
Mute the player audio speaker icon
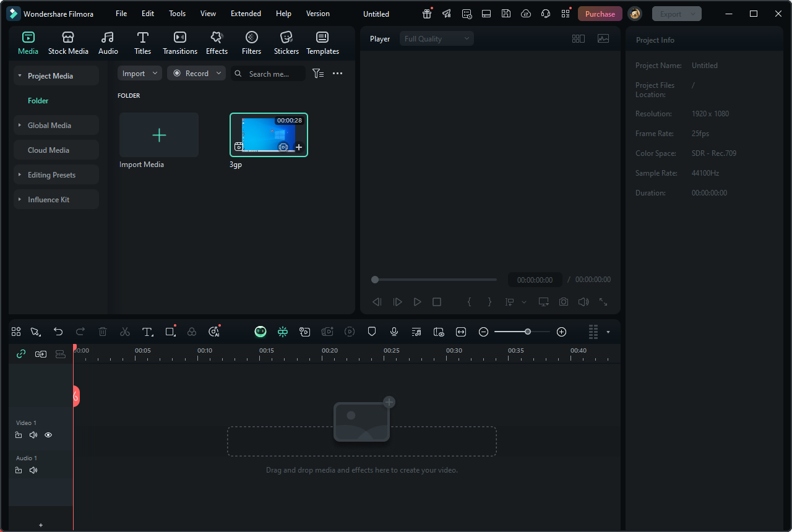(x=583, y=301)
